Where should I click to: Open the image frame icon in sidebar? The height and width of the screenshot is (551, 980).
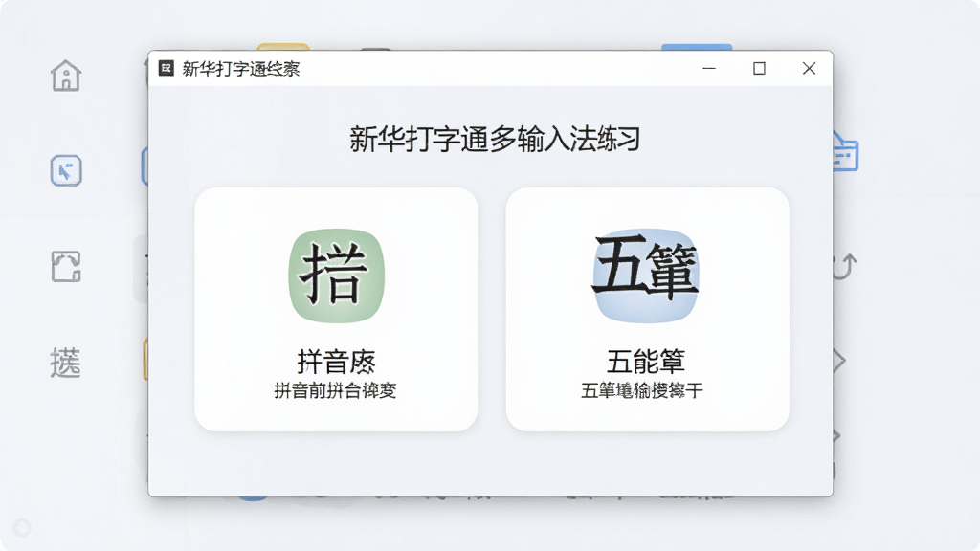tap(66, 266)
